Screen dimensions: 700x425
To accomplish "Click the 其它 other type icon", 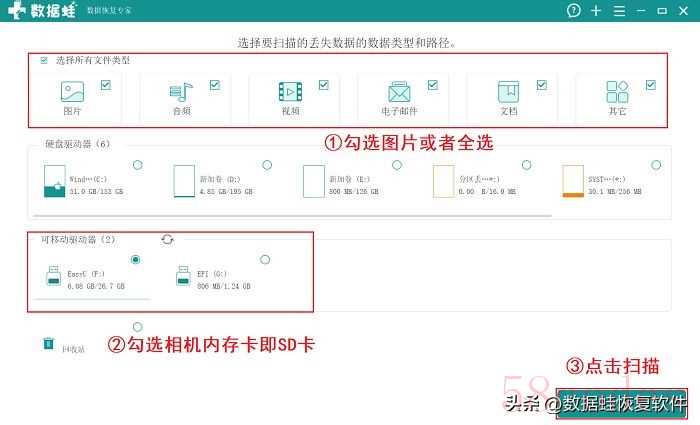I will (x=617, y=92).
